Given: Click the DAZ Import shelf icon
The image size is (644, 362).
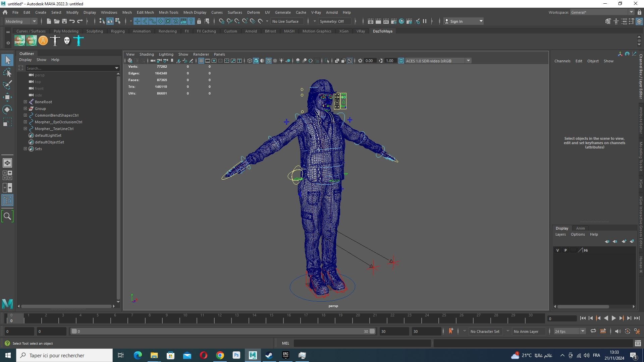Looking at the screenshot, I should point(19,41).
